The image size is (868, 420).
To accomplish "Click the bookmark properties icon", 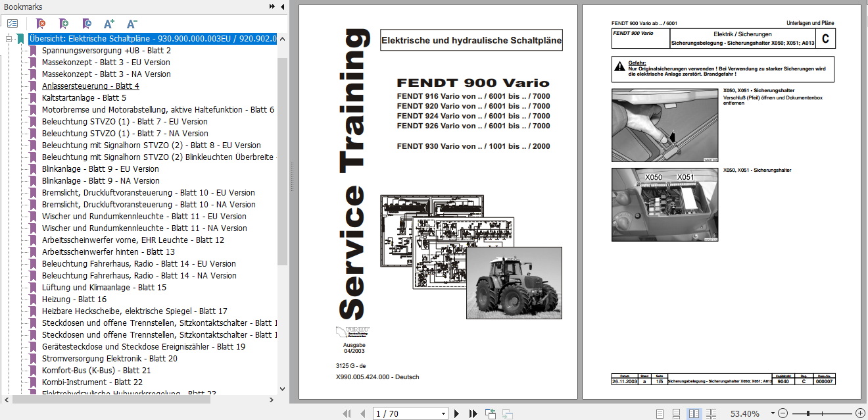I will coord(87,23).
